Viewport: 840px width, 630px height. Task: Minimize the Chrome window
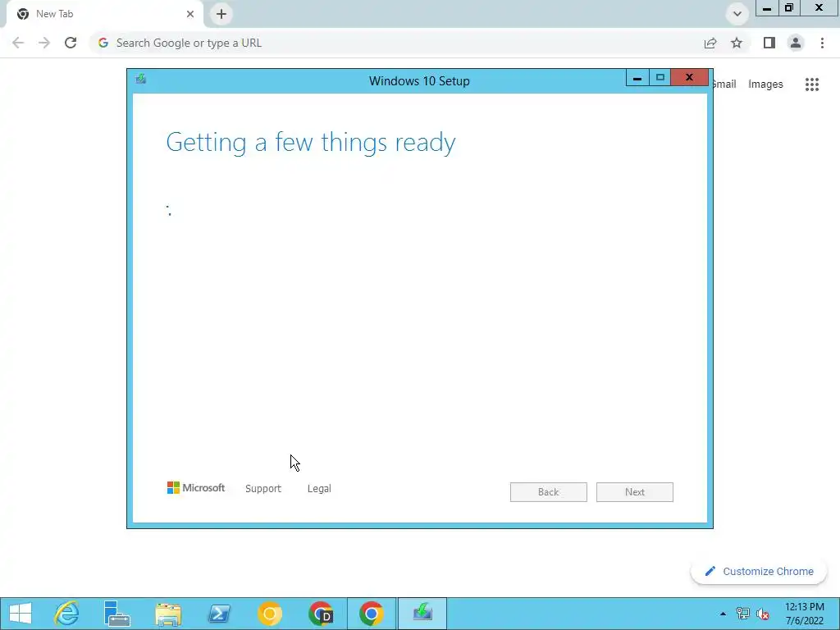tap(767, 8)
